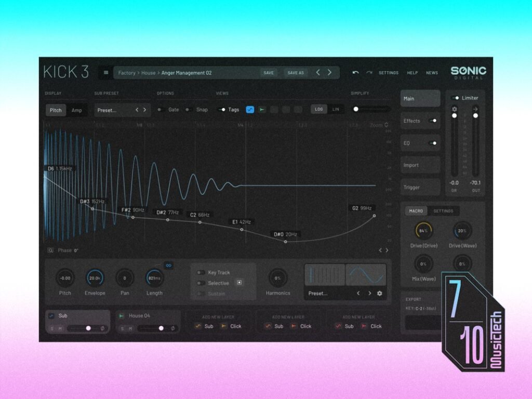Enable the blue sub layer view icon
Image resolution: width=532 pixels, height=399 pixels.
(250, 110)
